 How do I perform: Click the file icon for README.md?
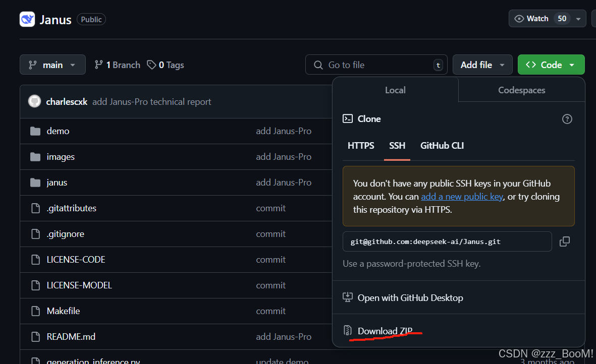tap(35, 337)
